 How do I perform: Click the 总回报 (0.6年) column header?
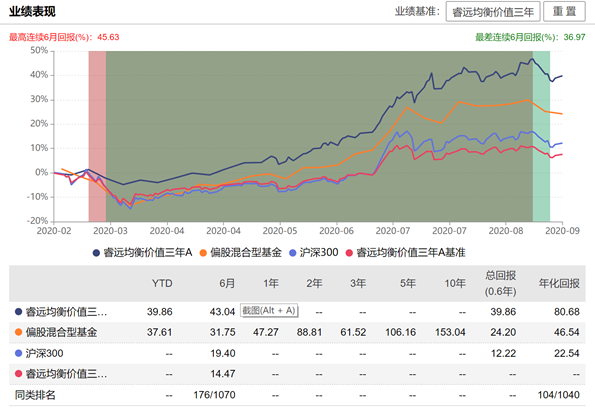(501, 284)
